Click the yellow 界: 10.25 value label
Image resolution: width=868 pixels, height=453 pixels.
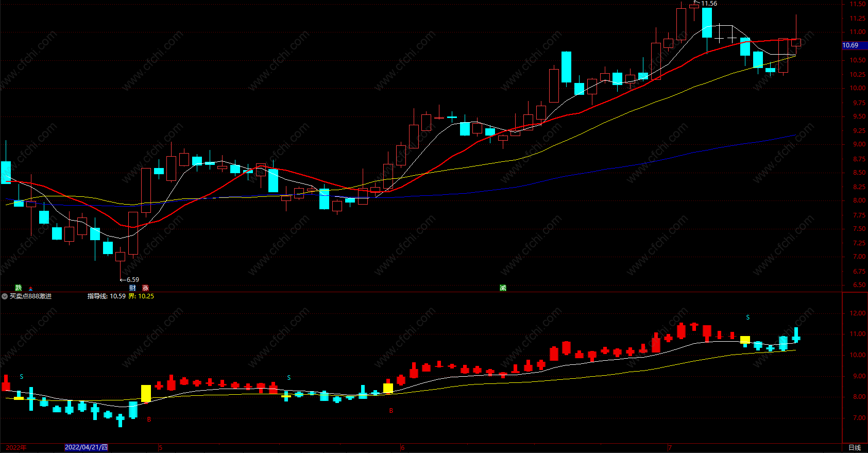point(141,296)
